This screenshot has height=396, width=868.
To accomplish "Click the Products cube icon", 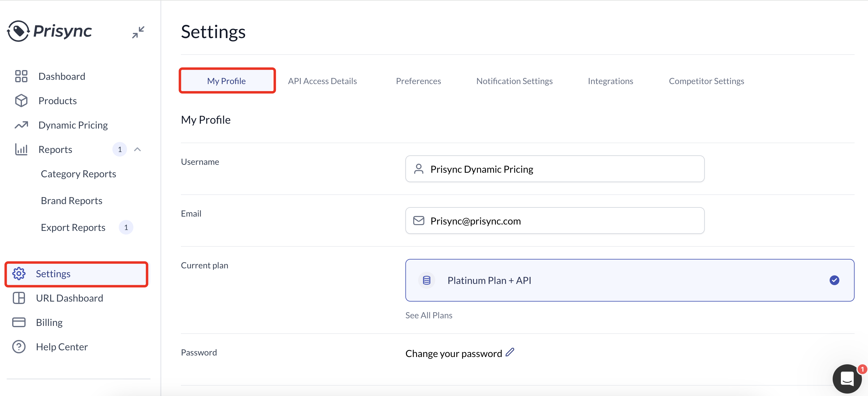I will tap(21, 101).
